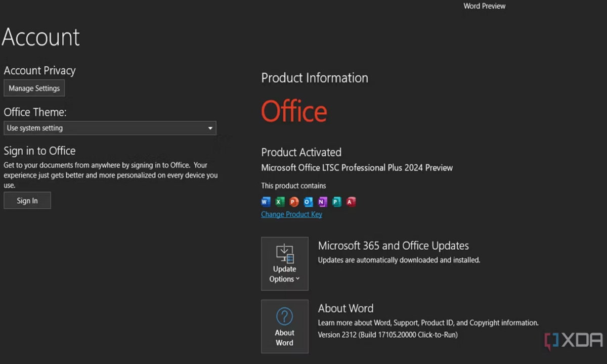The image size is (607, 364).
Task: Click the Publisher icon
Action: click(336, 202)
